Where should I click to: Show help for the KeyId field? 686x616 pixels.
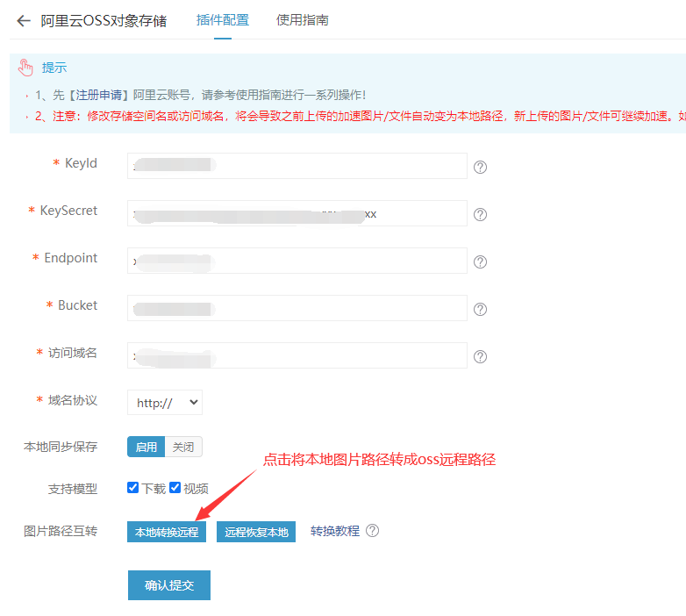480,167
